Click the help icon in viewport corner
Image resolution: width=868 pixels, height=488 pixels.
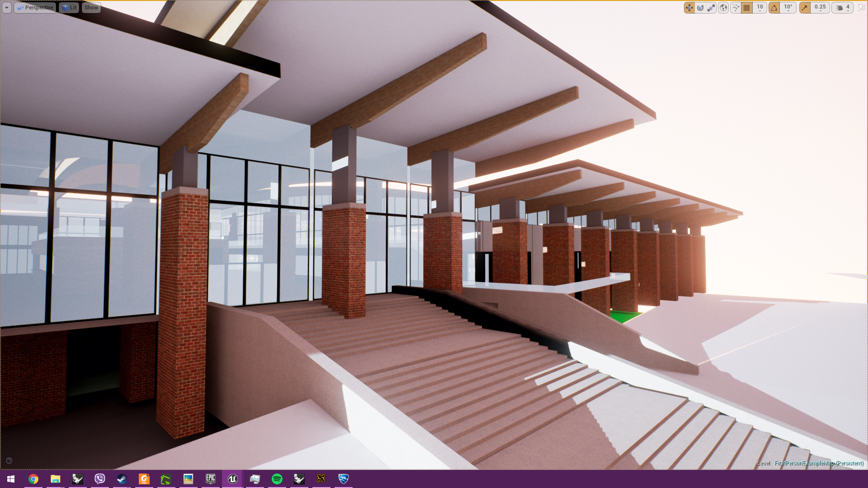point(9,461)
